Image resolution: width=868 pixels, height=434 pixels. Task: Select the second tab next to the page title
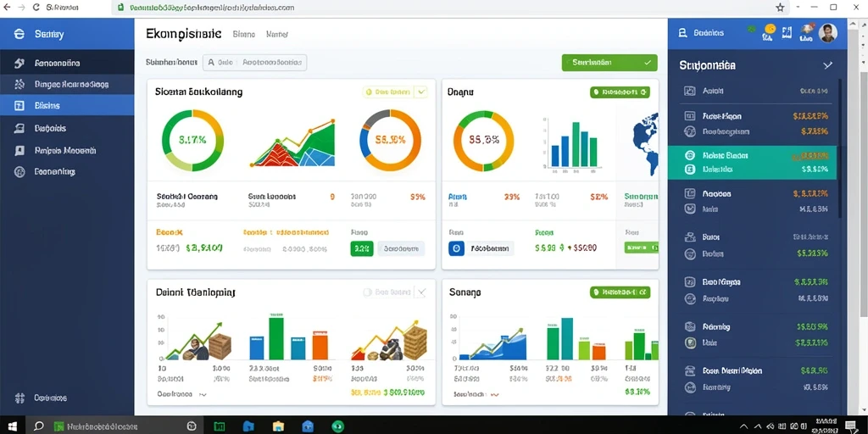277,34
